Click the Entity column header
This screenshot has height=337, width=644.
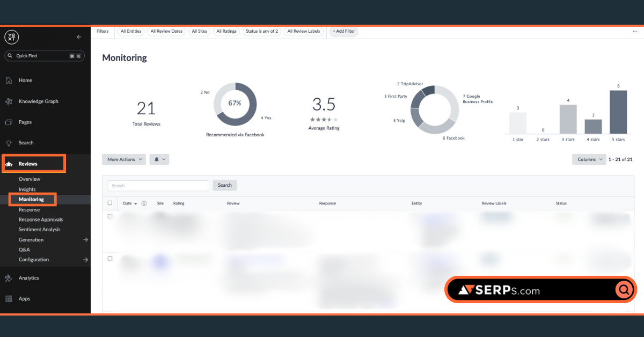point(417,203)
